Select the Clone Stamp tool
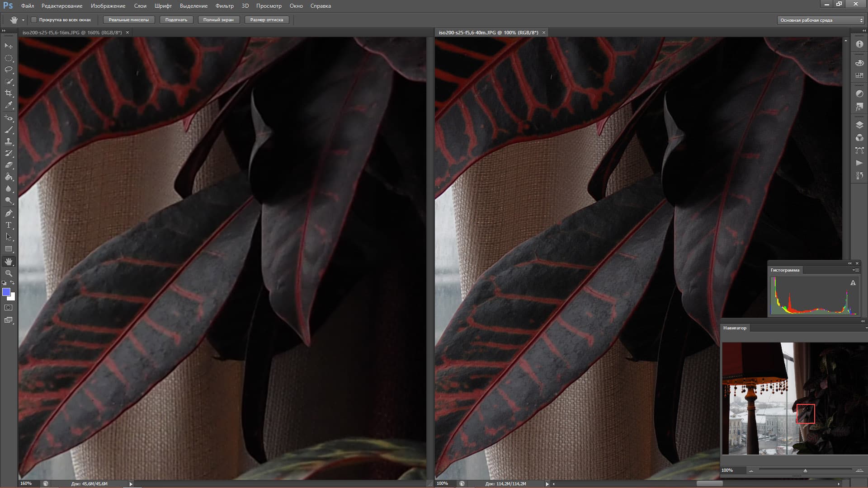 (x=9, y=141)
